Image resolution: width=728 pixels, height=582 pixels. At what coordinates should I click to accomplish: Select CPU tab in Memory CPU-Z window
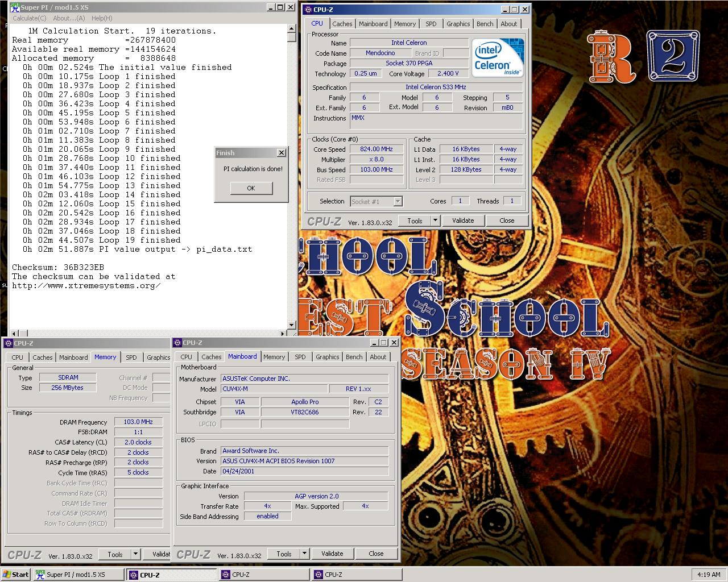click(x=18, y=357)
